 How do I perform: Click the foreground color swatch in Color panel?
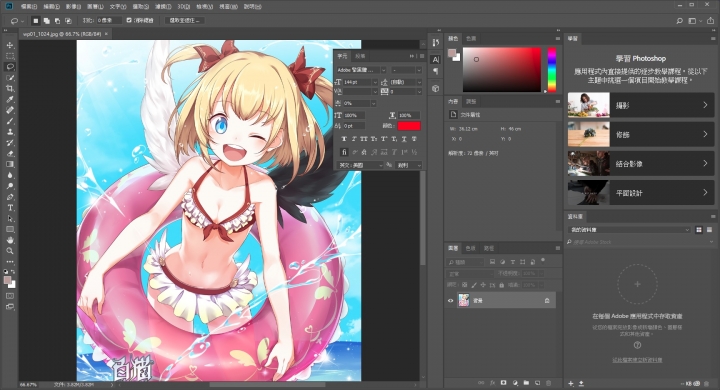coord(452,53)
